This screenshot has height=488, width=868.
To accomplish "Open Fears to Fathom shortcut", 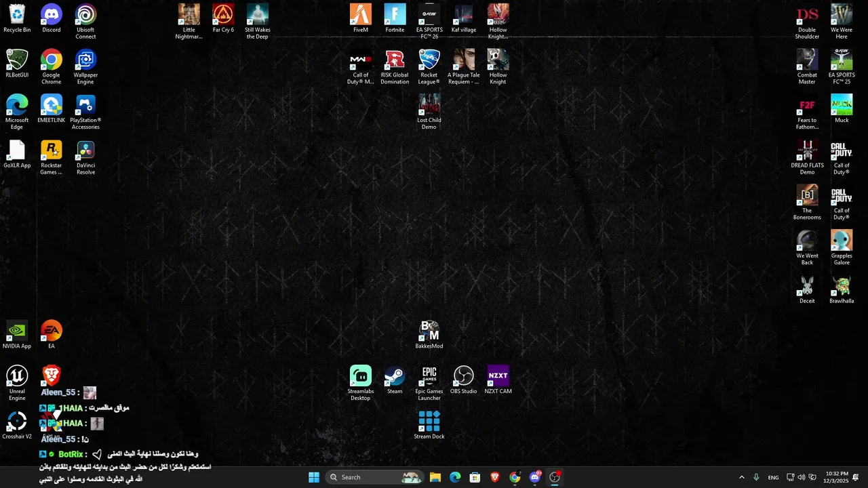I will click(807, 113).
